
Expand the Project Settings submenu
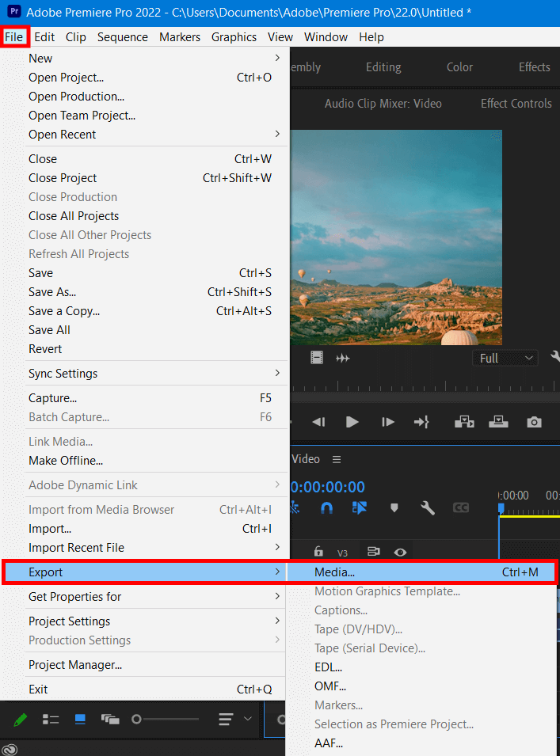pyautogui.click(x=145, y=621)
